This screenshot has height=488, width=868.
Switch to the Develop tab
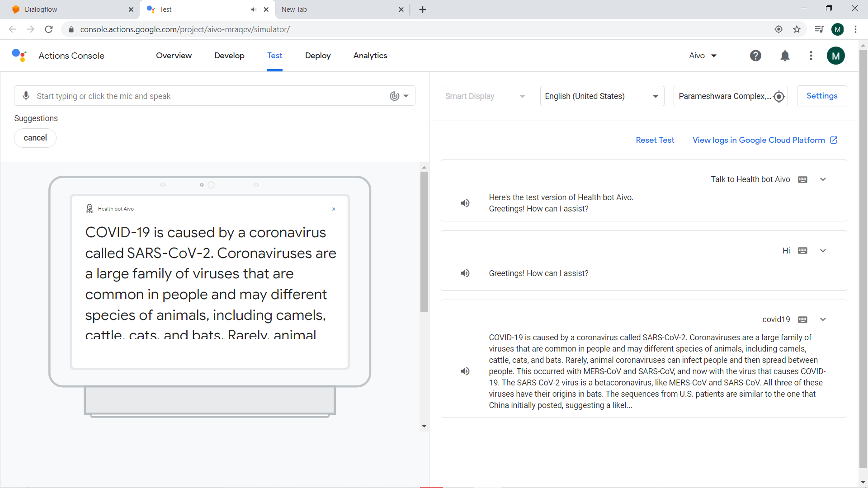coord(229,56)
